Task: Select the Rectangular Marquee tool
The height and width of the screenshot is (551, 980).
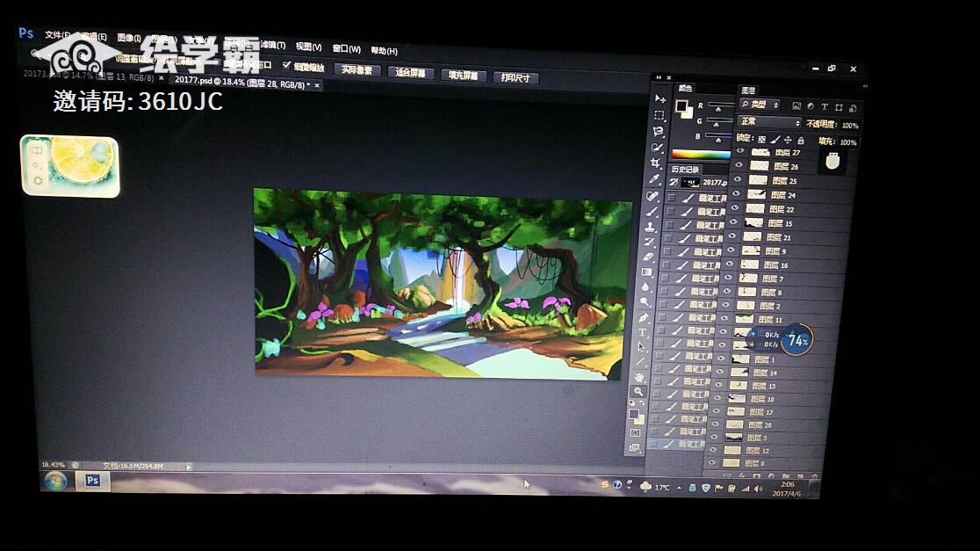Action: click(x=659, y=115)
